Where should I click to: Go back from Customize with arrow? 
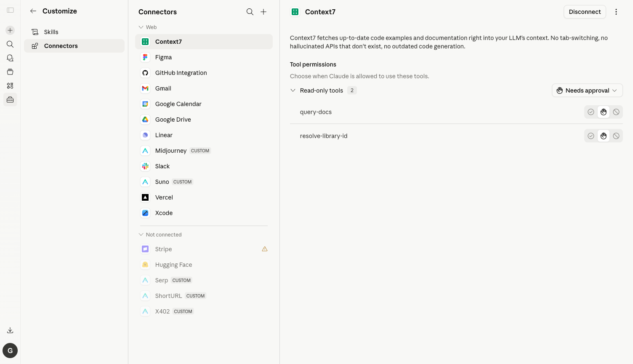tap(33, 11)
